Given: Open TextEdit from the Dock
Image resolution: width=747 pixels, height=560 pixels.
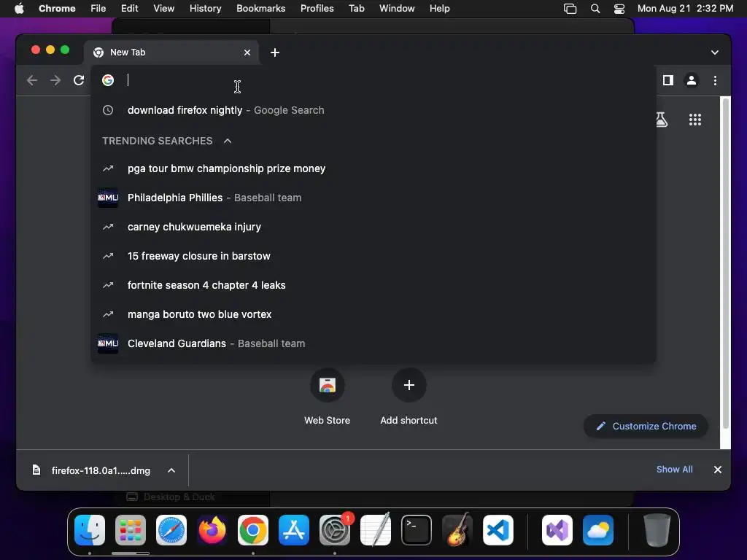Looking at the screenshot, I should pyautogui.click(x=376, y=530).
